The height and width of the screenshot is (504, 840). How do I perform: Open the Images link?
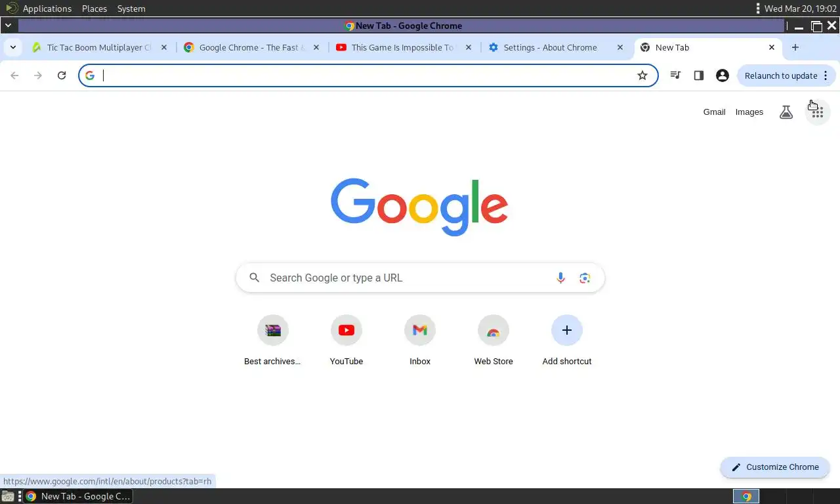[x=749, y=112]
